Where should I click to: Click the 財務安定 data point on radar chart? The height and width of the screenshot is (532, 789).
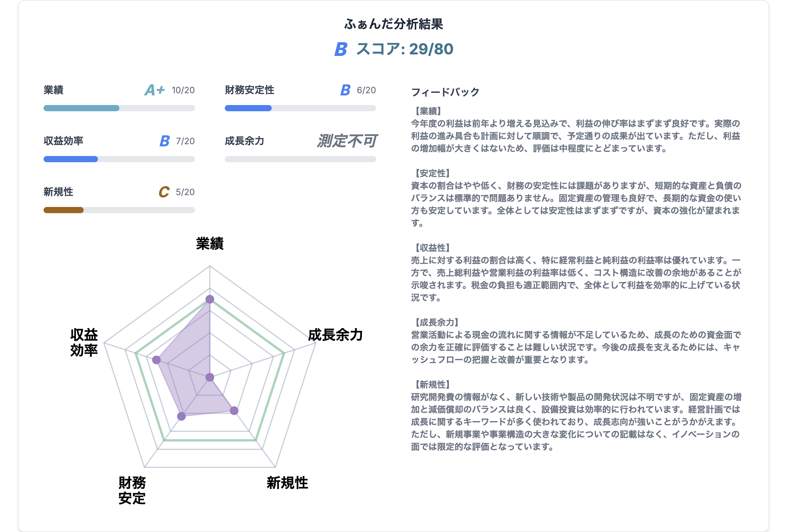tap(182, 416)
